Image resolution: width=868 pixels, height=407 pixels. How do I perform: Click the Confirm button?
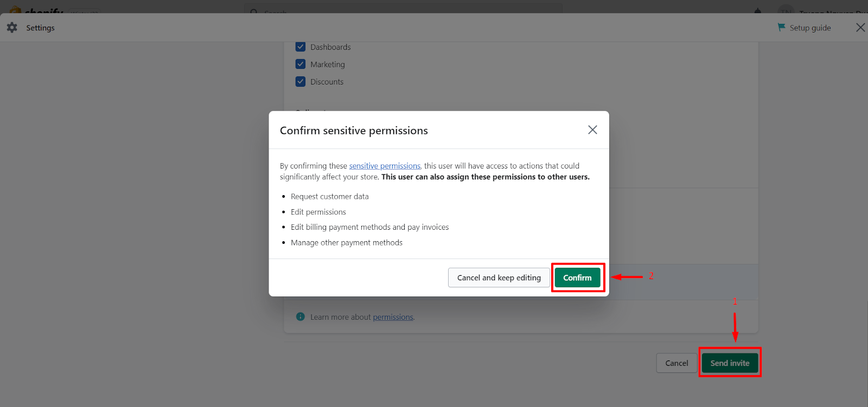tap(577, 277)
